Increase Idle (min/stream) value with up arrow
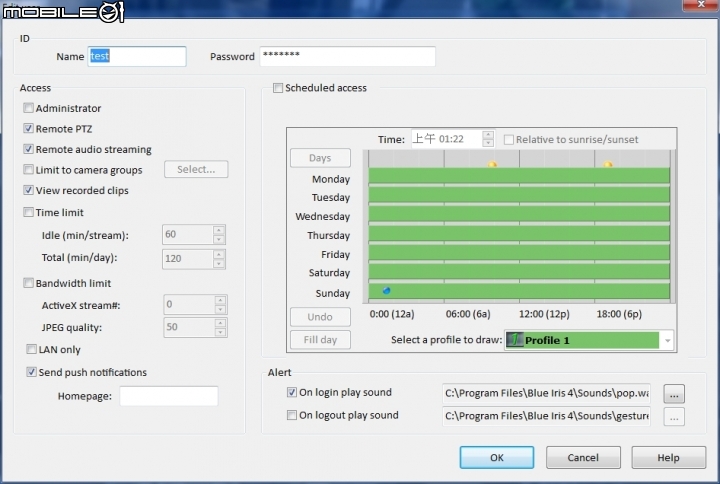The image size is (720, 484). [x=219, y=230]
